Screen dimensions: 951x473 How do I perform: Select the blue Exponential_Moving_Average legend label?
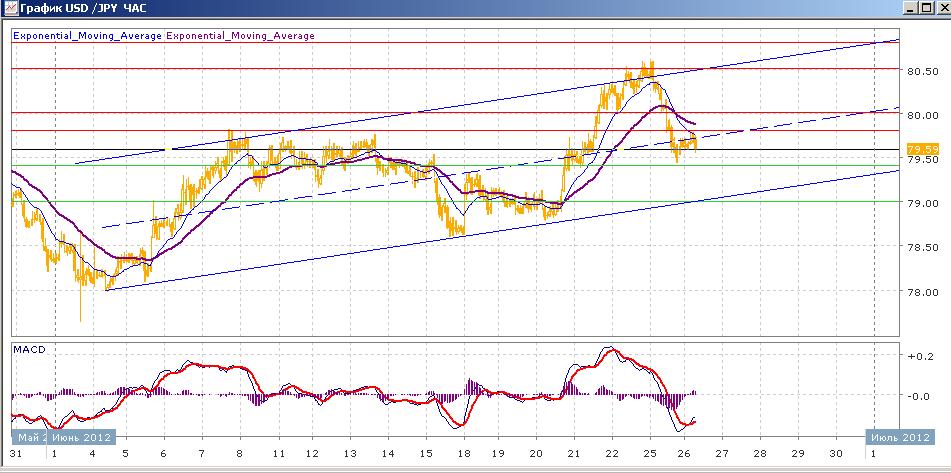pyautogui.click(x=87, y=36)
